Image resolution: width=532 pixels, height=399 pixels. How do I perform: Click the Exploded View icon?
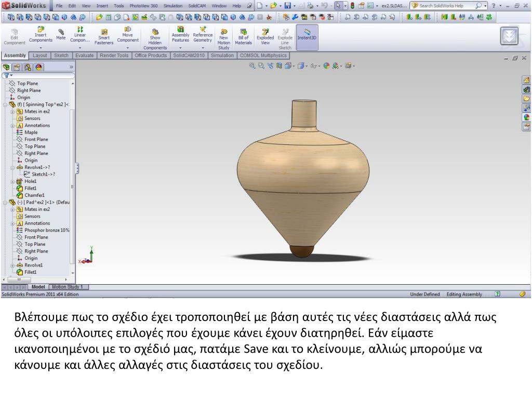point(265,35)
